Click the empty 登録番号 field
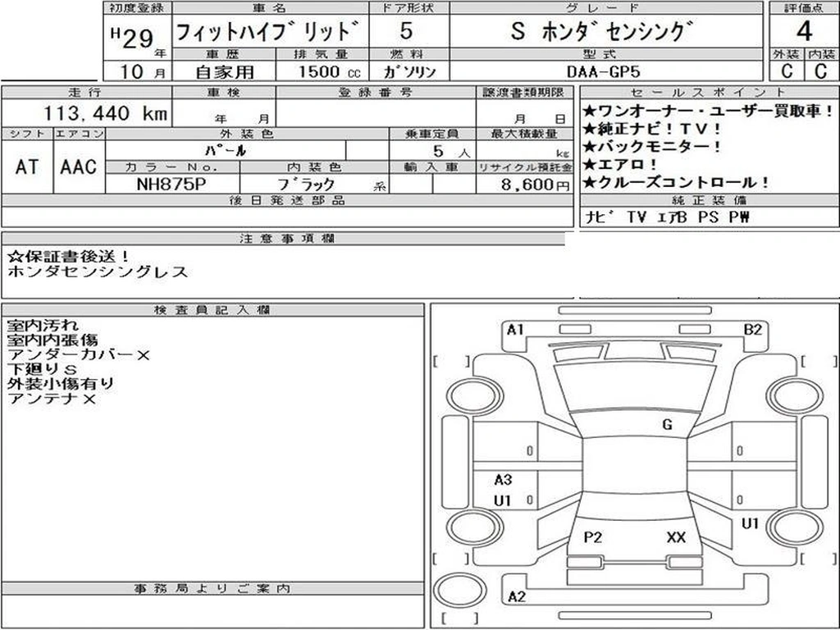This screenshot has width=840, height=630. coord(376,113)
